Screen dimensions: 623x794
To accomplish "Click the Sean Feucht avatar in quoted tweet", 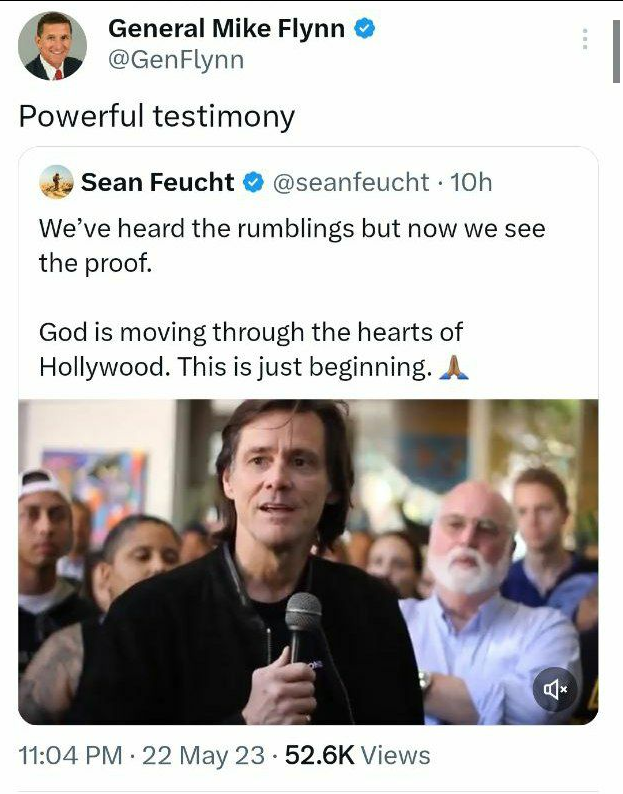I will coord(56,182).
